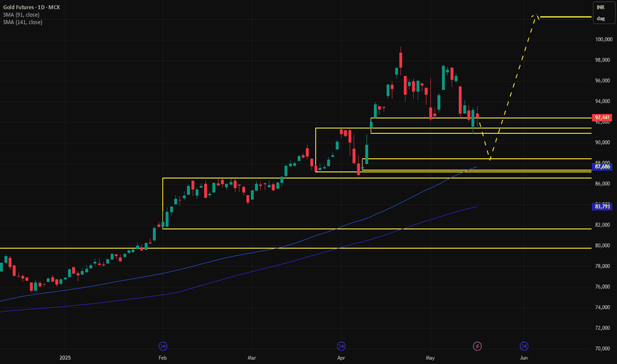
Task: Click the contract rollover icon above Jun
Action: tap(524, 346)
